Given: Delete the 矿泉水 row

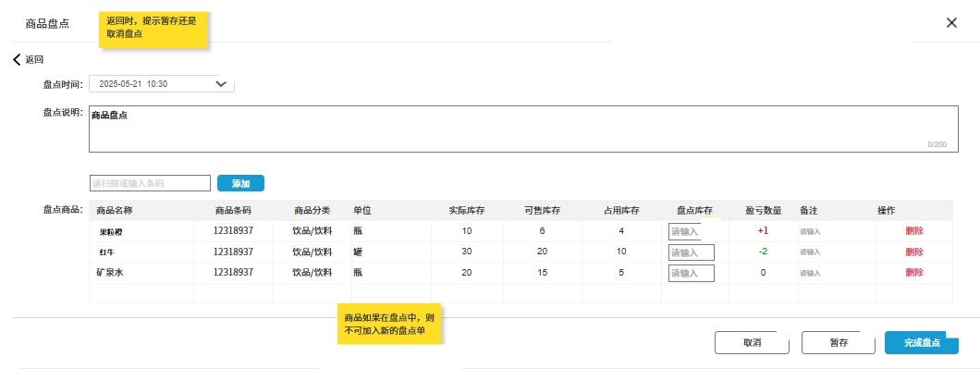Looking at the screenshot, I should pos(914,273).
